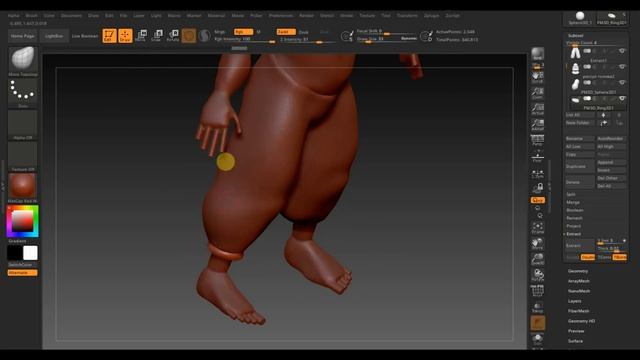This screenshot has width=640, height=360.
Task: Select the Scale transform tool
Action: [157, 36]
